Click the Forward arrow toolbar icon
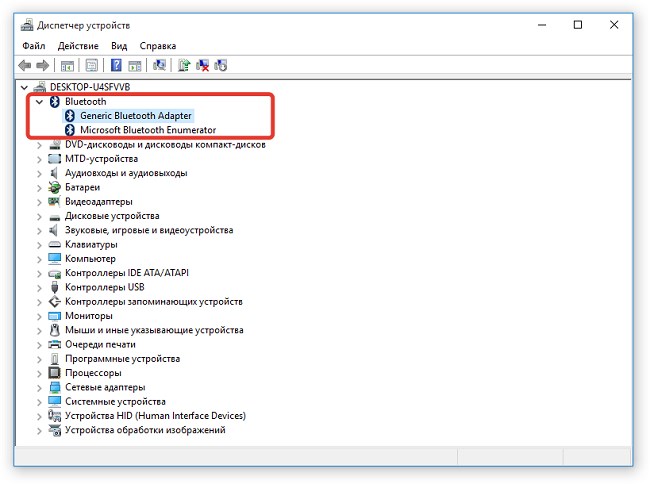 (x=43, y=65)
